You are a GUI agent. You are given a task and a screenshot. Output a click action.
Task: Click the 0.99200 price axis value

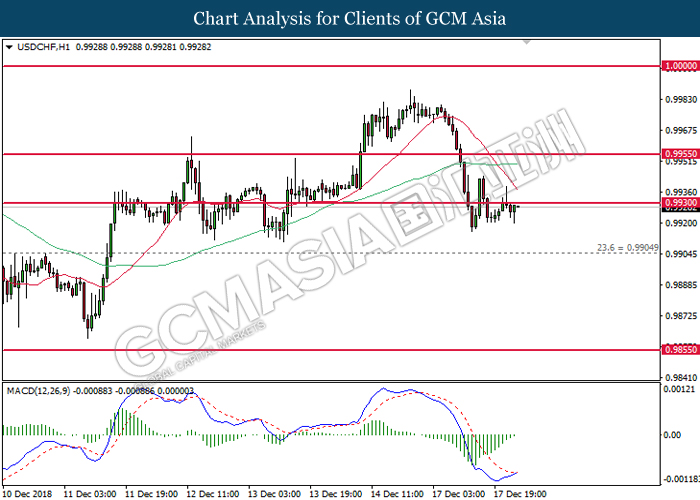click(x=681, y=223)
